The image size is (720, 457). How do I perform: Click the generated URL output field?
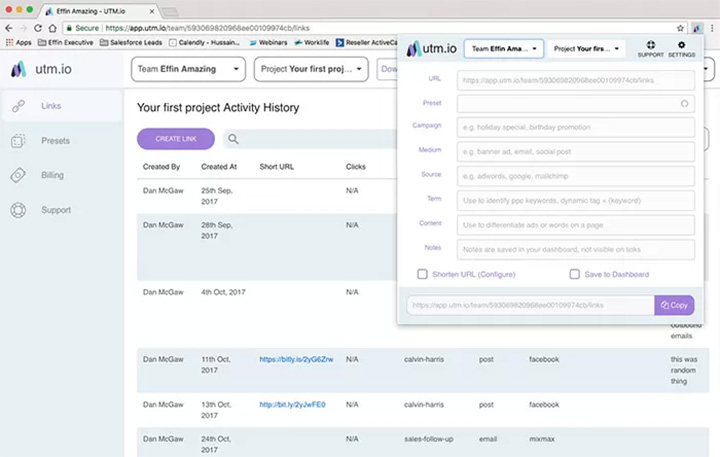pos(530,305)
